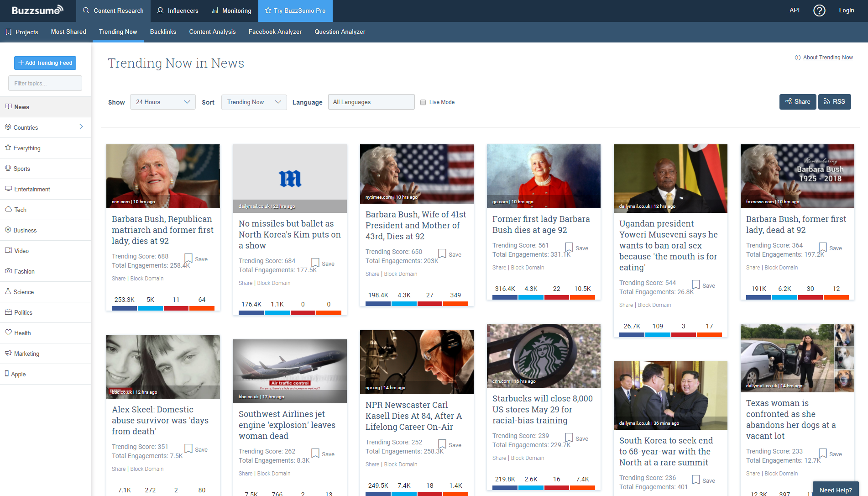Click Save bookmark on Ugandan president card

pos(696,285)
